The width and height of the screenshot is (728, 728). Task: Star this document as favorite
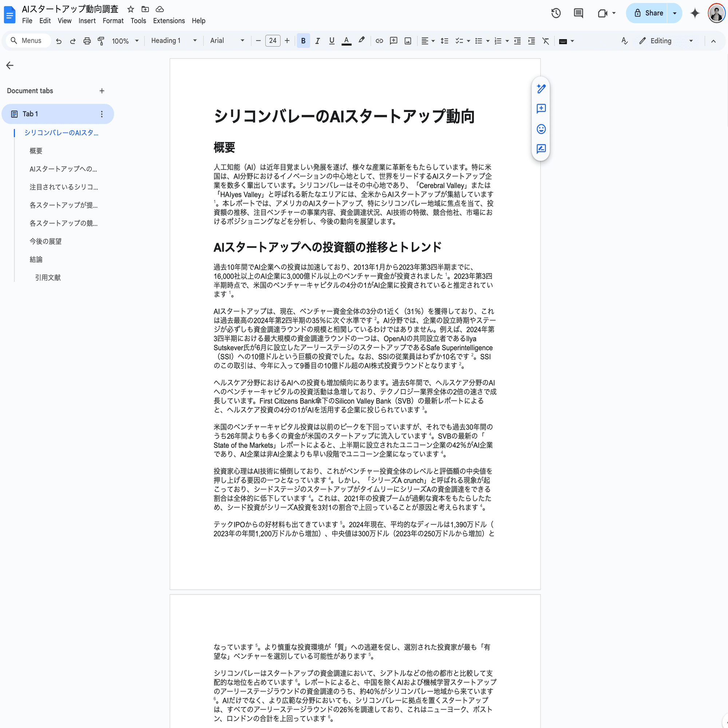130,9
